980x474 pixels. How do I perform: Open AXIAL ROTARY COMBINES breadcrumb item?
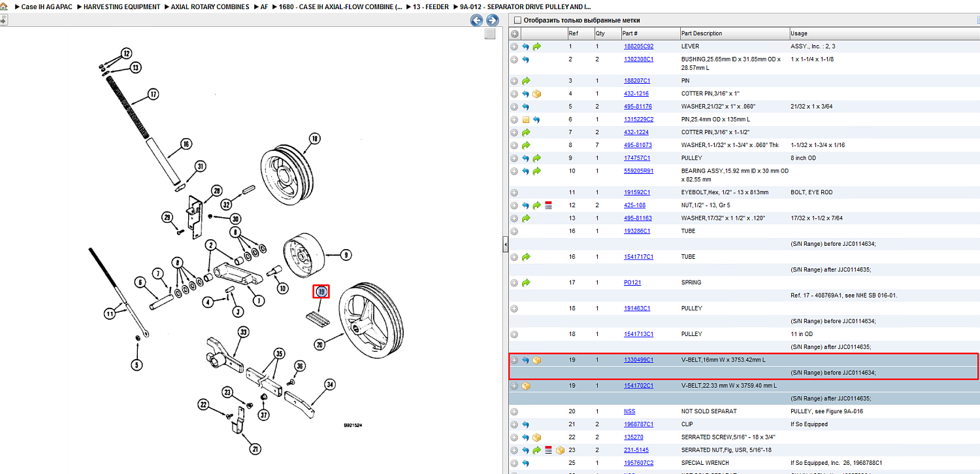[210, 7]
